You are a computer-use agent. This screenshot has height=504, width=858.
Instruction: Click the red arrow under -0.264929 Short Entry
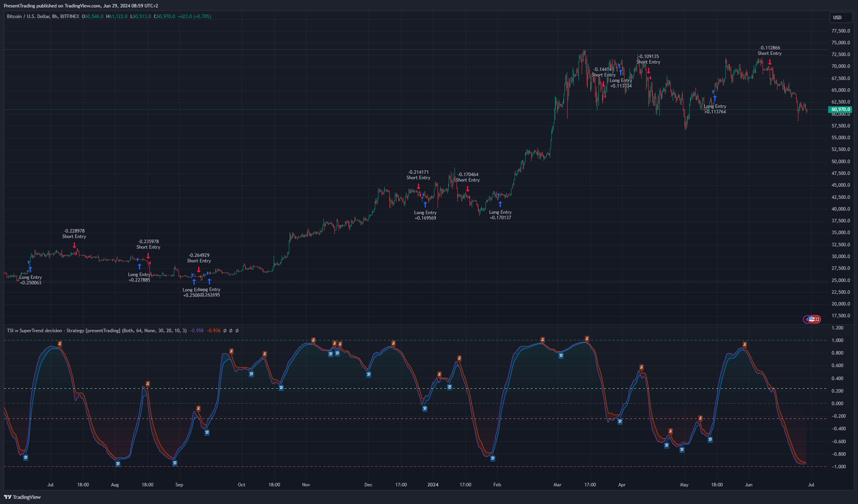199,269
